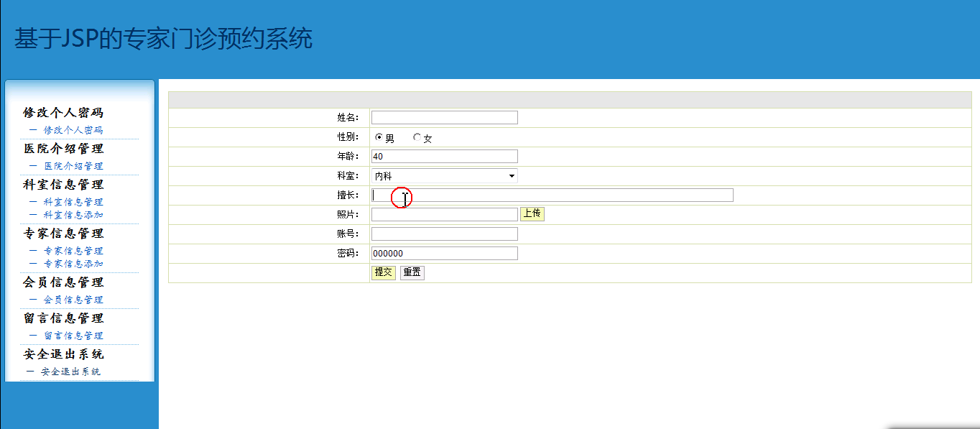Open the 会员信息管理 sub-link
Screen dimensions: 980x429
tap(73, 300)
